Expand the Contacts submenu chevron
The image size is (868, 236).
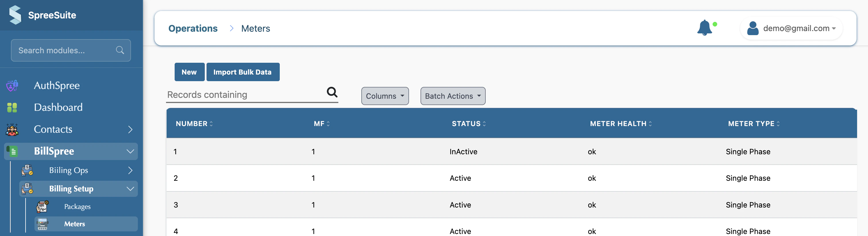pos(130,129)
